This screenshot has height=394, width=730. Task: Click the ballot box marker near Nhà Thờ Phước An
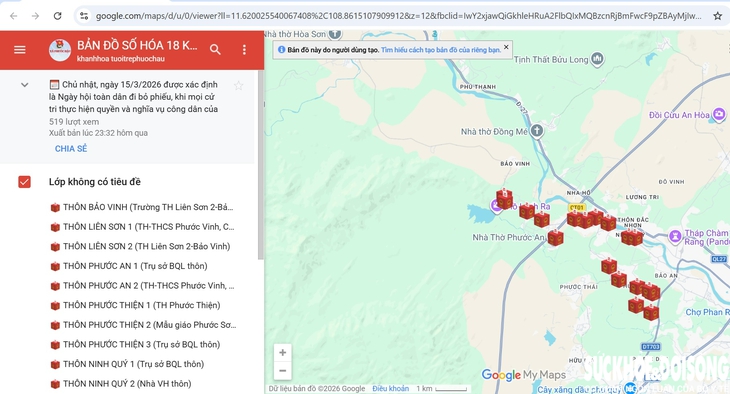click(x=555, y=238)
